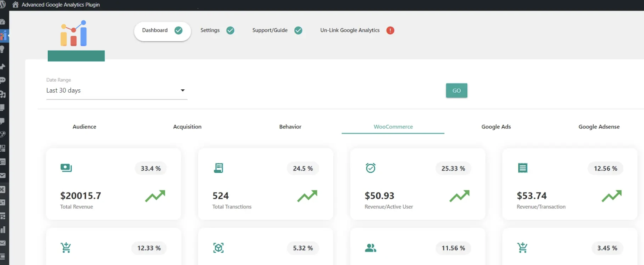
Task: Click the Date Range label
Action: point(58,80)
